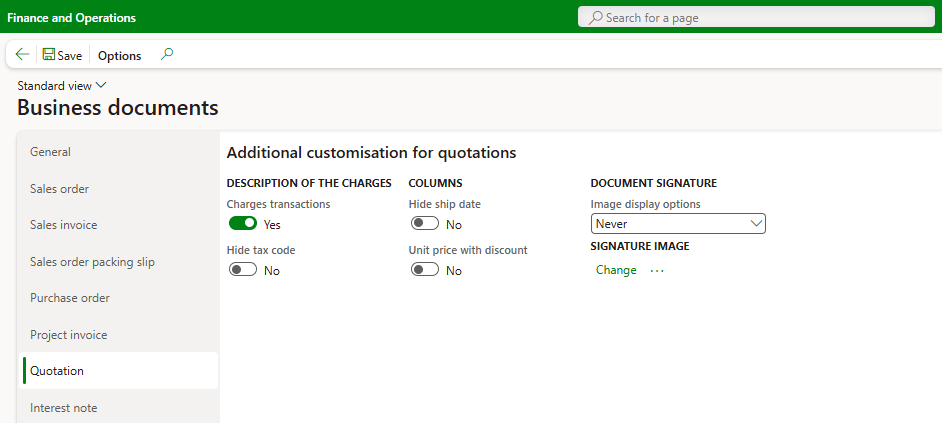Enable Unit price with discount toggle
Screen dimensions: 942x423
[425, 270]
